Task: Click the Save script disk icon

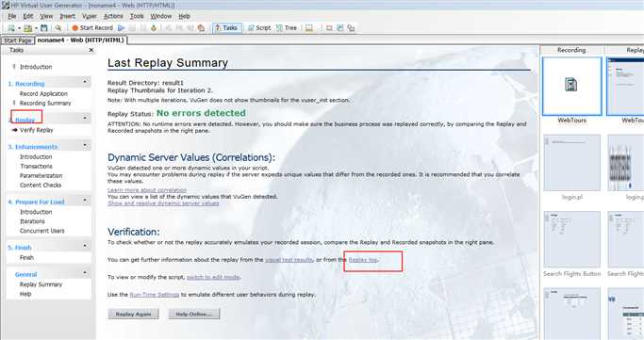Action: click(x=44, y=28)
